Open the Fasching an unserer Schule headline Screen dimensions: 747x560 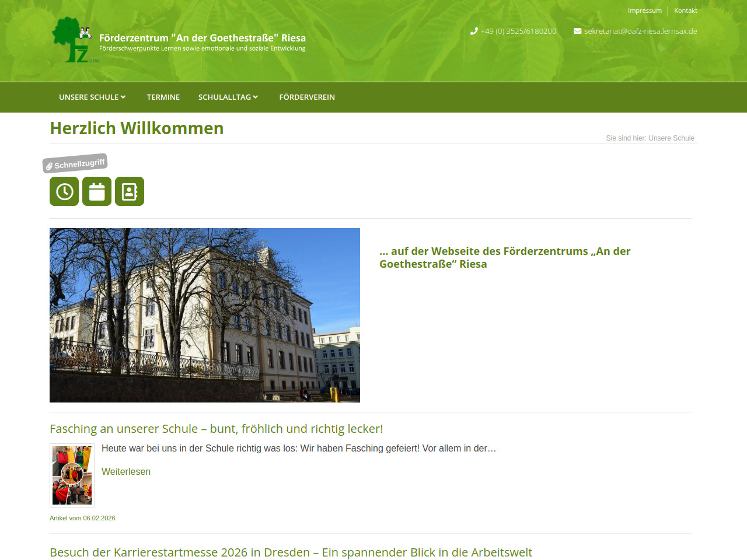pos(216,429)
